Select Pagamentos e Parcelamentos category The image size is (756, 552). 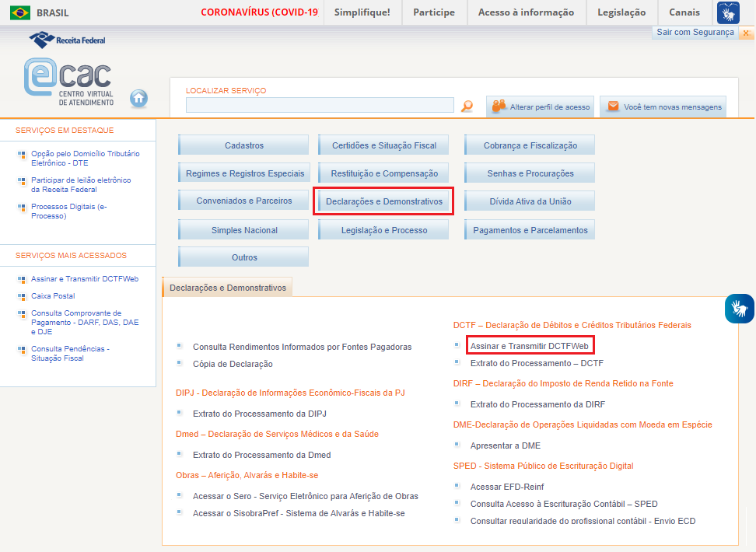tap(530, 230)
